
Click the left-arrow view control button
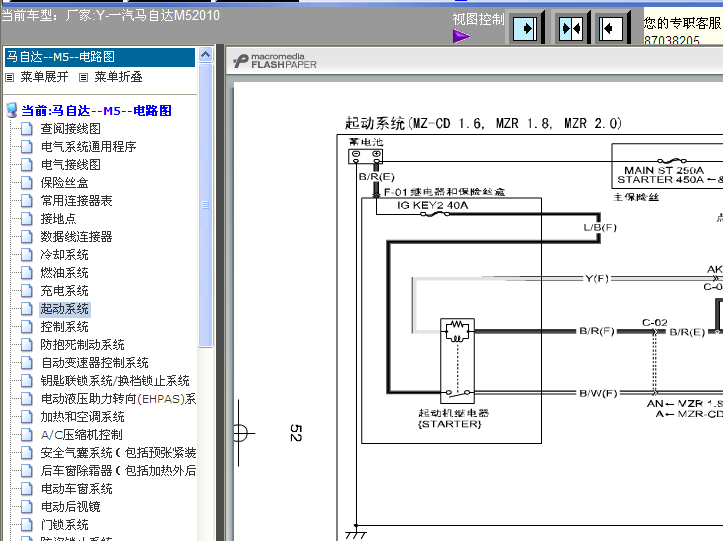point(611,29)
